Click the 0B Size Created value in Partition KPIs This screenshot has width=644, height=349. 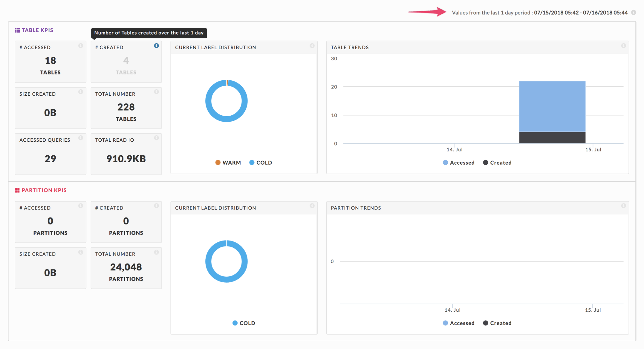tap(50, 273)
